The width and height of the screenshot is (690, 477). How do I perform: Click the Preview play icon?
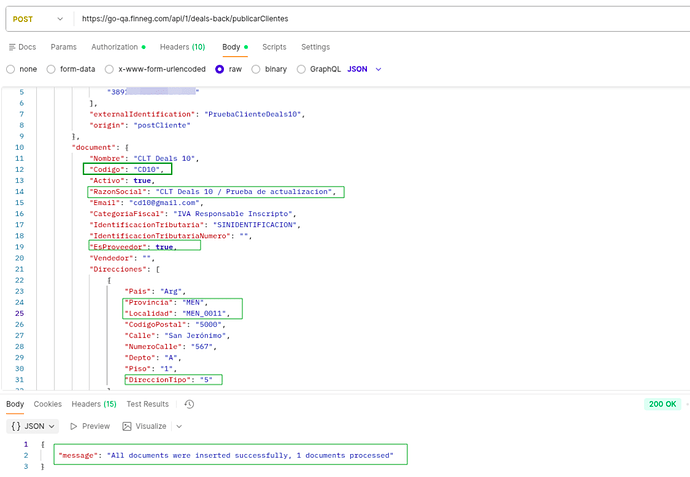89,426
